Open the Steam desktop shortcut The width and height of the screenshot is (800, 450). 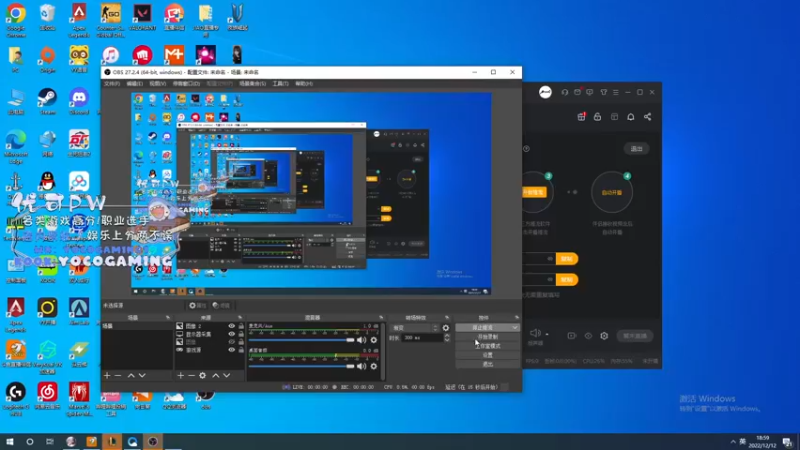pyautogui.click(x=47, y=101)
